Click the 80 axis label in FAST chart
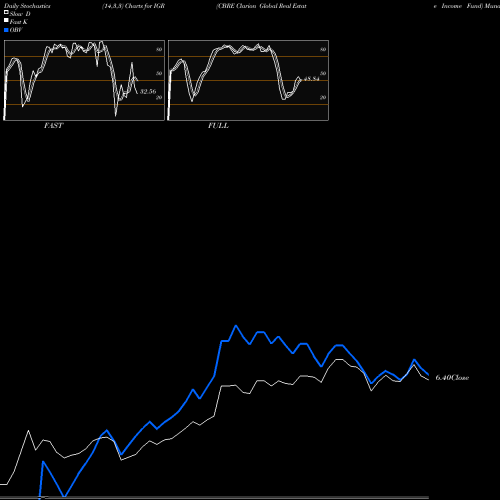 pos(159,49)
